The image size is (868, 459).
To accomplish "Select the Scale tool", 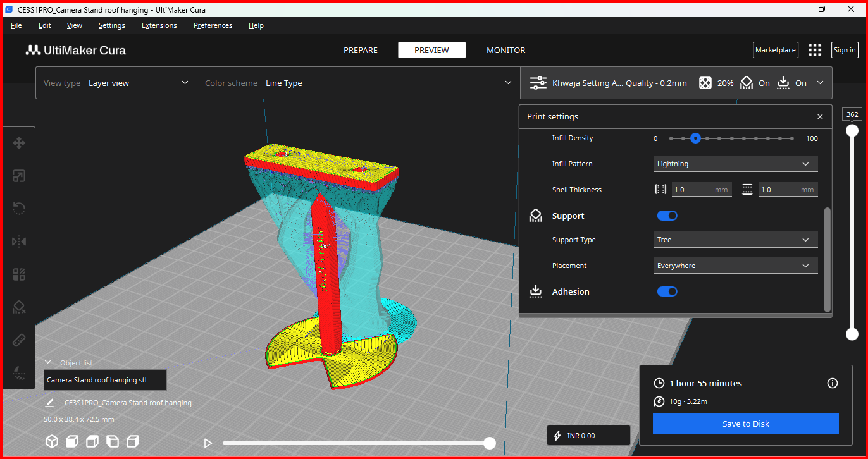I will tap(19, 176).
